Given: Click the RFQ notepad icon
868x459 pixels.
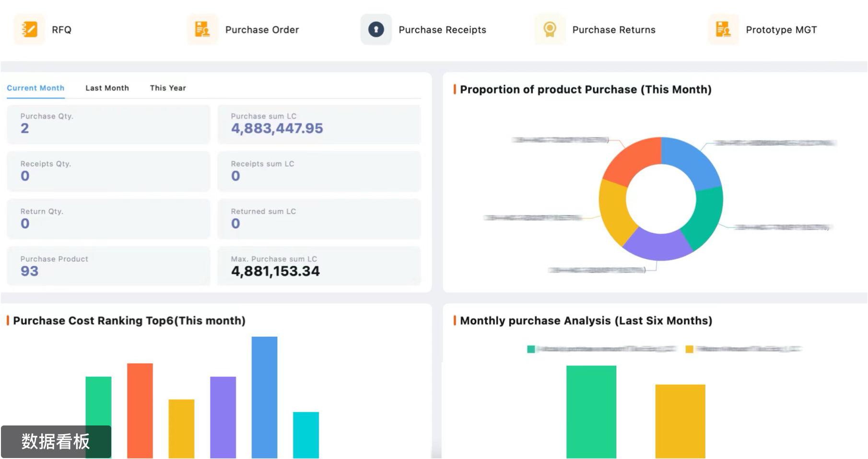Looking at the screenshot, I should 29,30.
